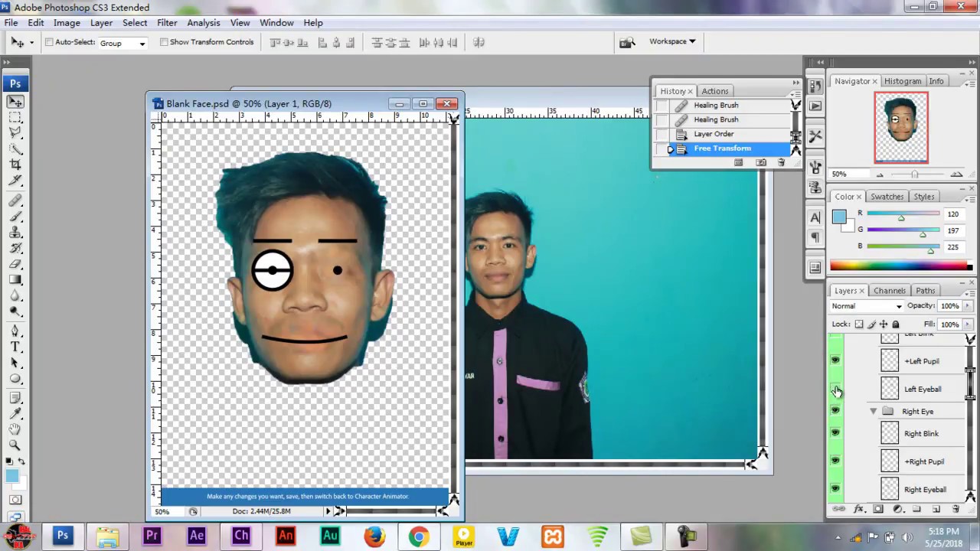Switch to the Channels tab
The height and width of the screenshot is (551, 980).
coord(890,291)
